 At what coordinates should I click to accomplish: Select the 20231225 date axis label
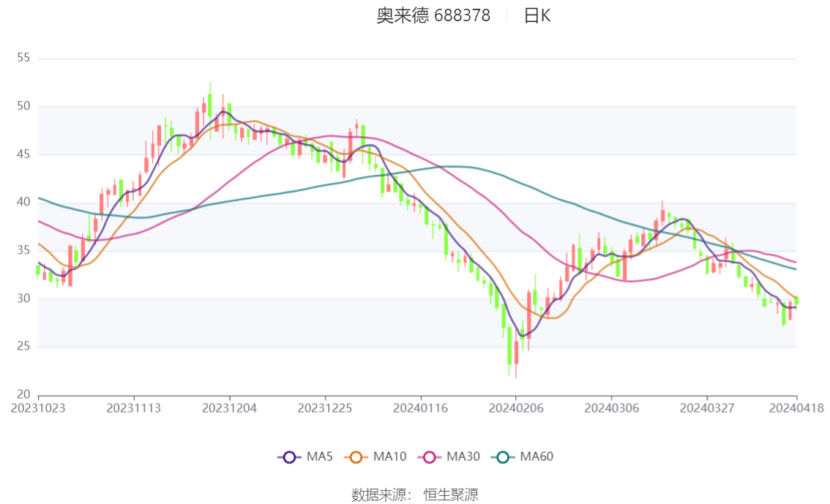[324, 408]
